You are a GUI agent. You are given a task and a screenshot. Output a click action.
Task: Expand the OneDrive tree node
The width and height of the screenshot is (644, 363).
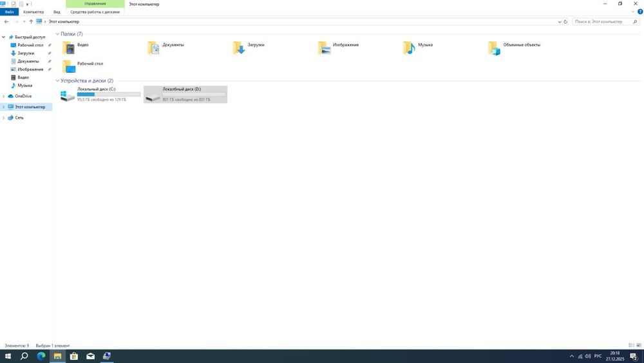coord(4,96)
